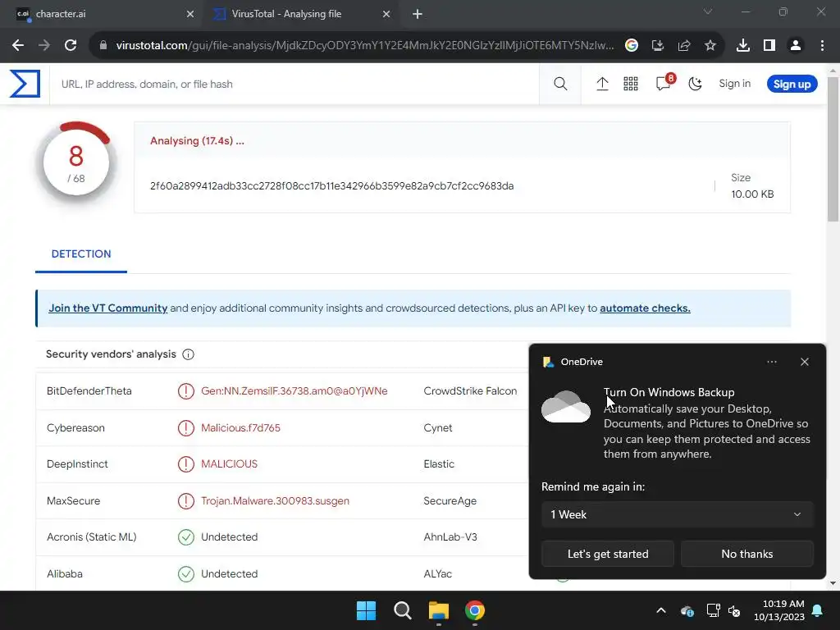Bookmark this page with star icon

click(710, 46)
